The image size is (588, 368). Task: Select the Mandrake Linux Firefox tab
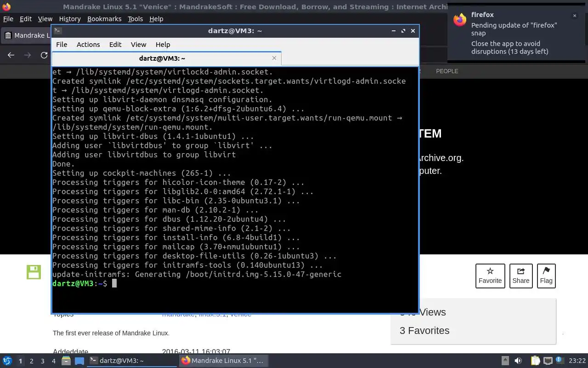pos(27,35)
